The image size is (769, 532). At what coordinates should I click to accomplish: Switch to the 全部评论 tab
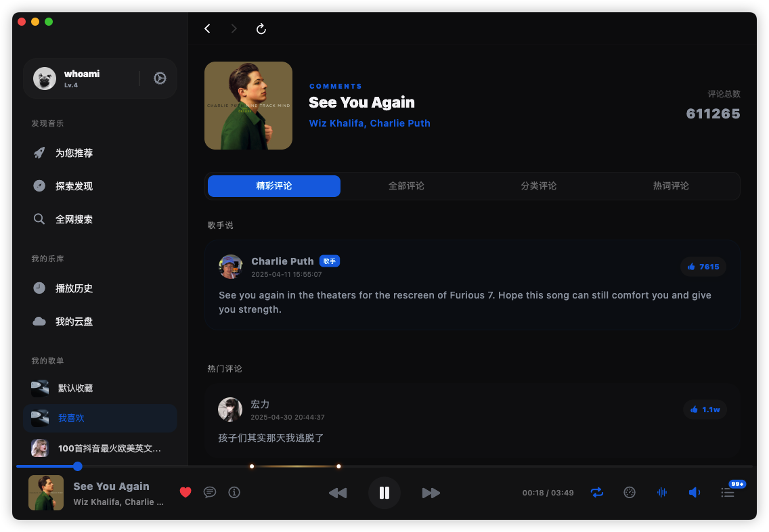click(x=406, y=186)
